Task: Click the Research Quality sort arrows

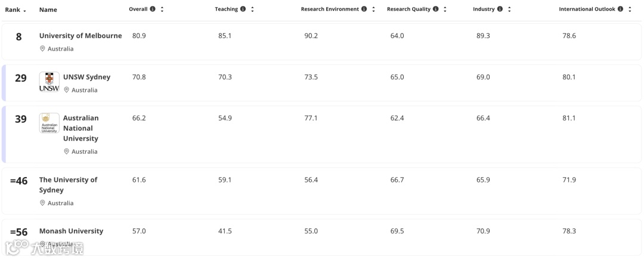Action: (x=445, y=10)
